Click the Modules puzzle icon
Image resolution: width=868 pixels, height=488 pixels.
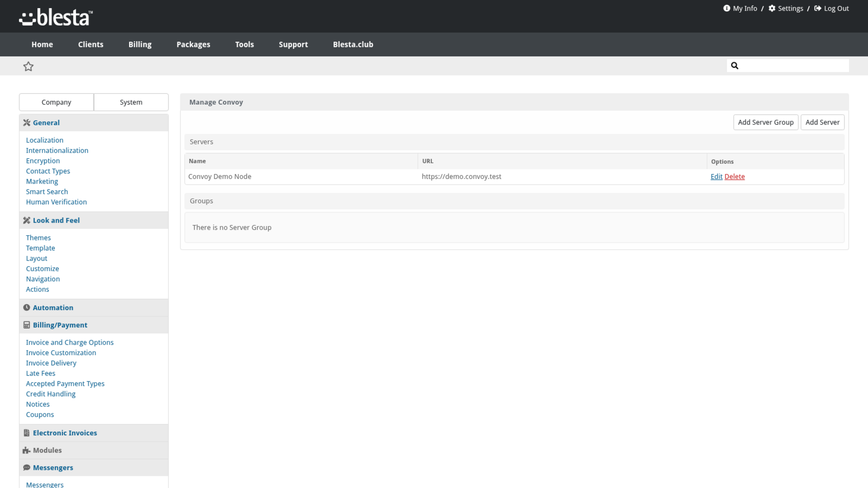(27, 450)
